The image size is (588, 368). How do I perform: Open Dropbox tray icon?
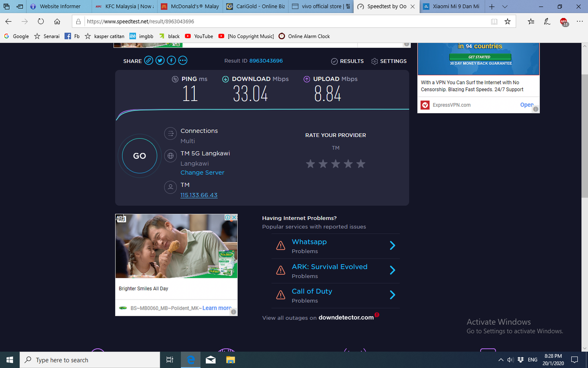tap(520, 360)
